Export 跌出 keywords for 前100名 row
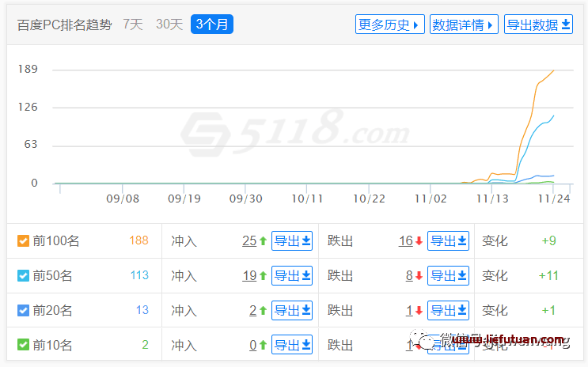This screenshot has width=588, height=367. click(x=448, y=240)
